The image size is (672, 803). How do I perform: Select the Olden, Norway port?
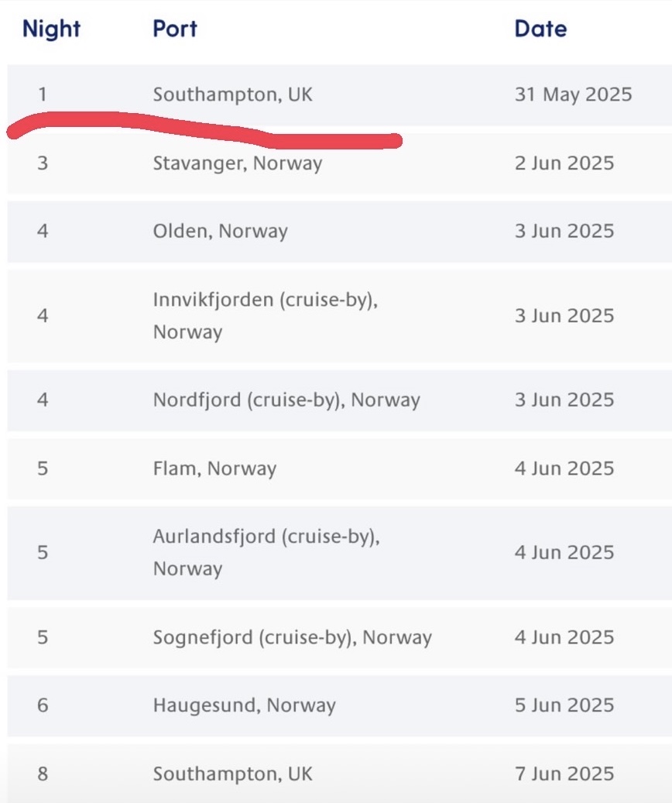tap(220, 232)
